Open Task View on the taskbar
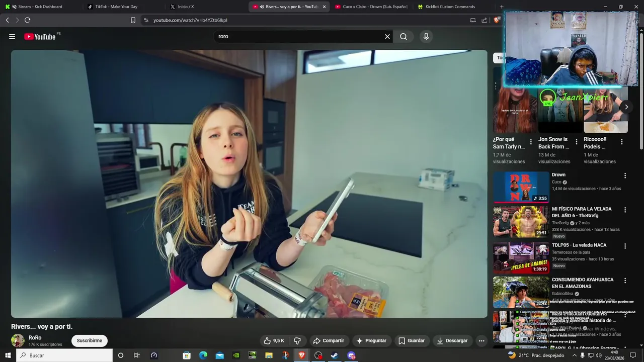Viewport: 644px width, 362px height. [x=136, y=355]
